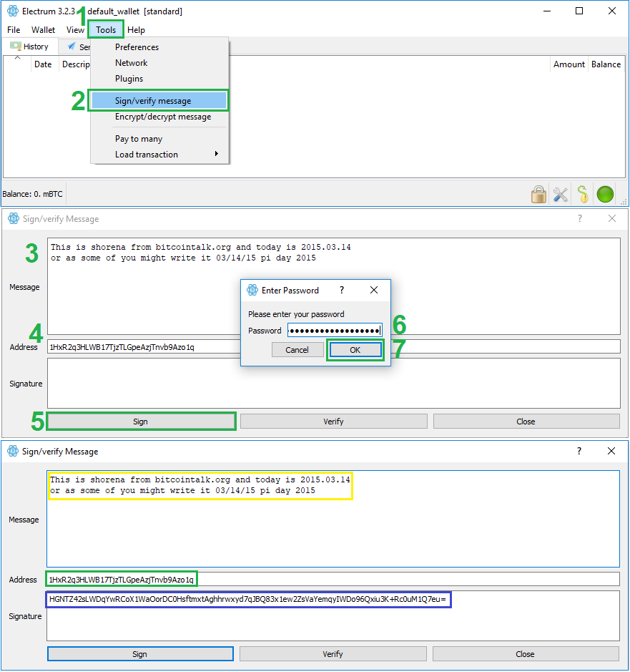Click the Electrum logo in main title bar

click(13, 11)
